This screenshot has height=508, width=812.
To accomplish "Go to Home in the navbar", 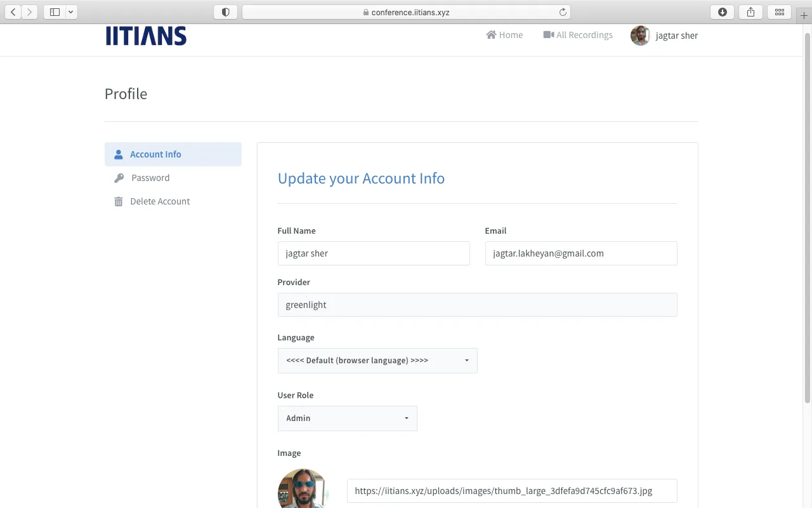I will 504,35.
